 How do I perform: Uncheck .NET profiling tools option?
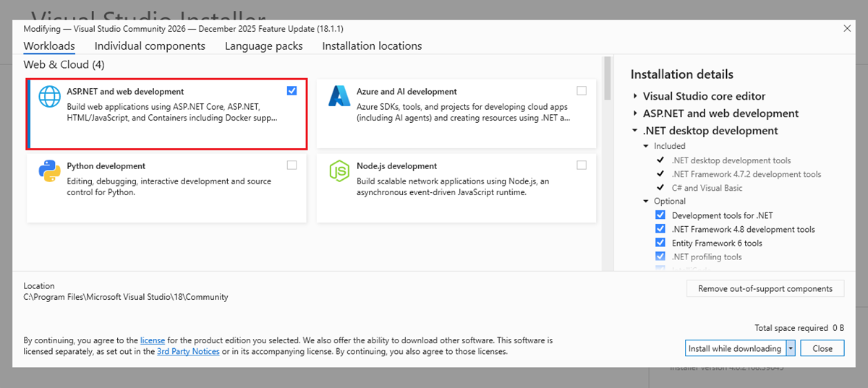pyautogui.click(x=660, y=256)
